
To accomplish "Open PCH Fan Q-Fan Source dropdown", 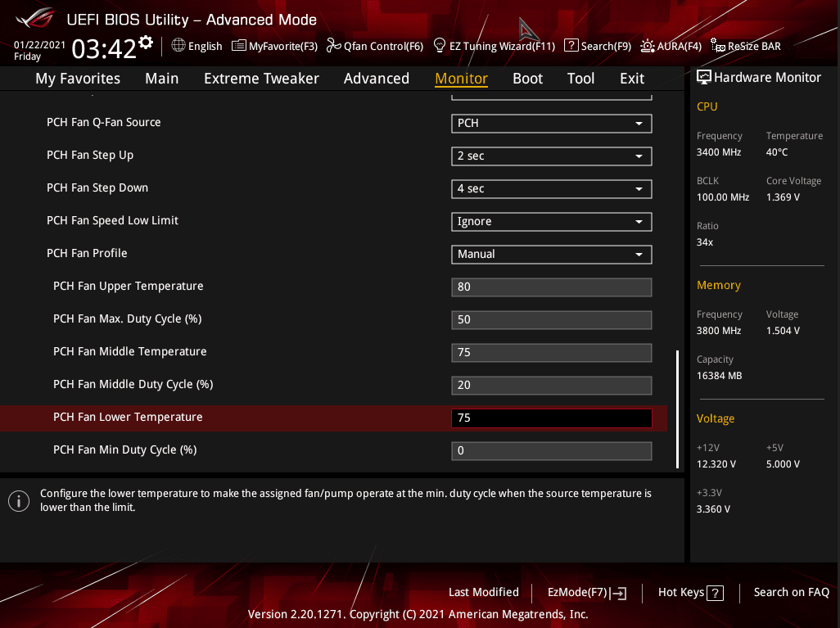I will 551,124.
